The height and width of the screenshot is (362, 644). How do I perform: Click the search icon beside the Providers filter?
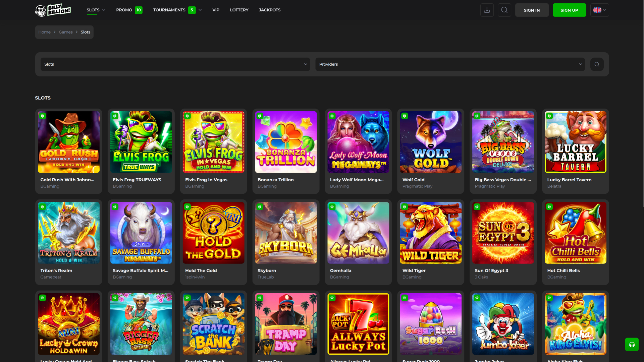597,64
